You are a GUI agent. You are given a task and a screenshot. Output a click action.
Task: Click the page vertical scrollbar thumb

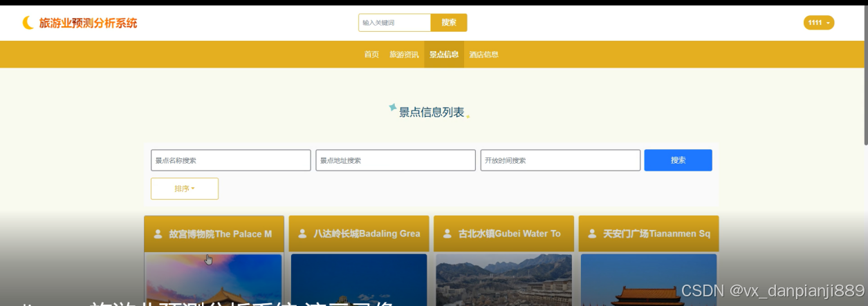coord(865,75)
